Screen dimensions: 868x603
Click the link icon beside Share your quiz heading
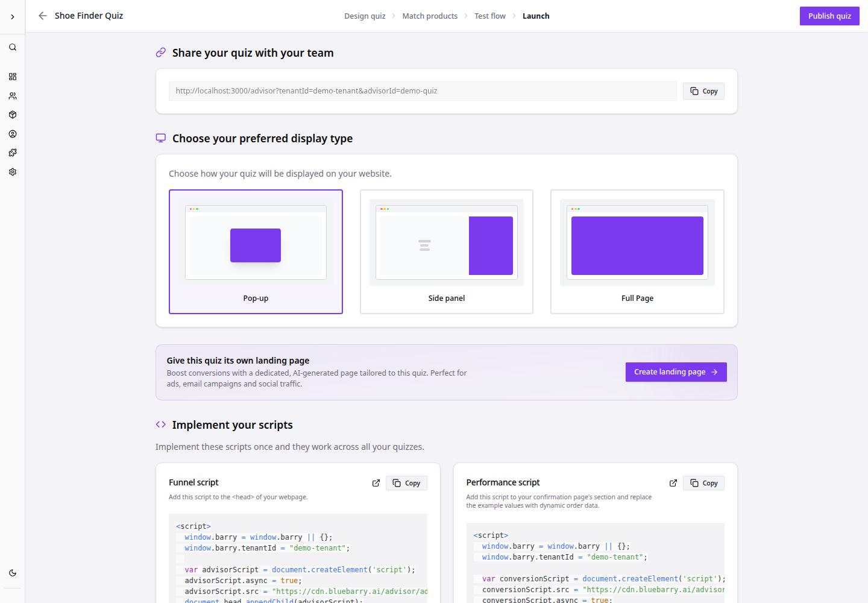[x=161, y=52]
